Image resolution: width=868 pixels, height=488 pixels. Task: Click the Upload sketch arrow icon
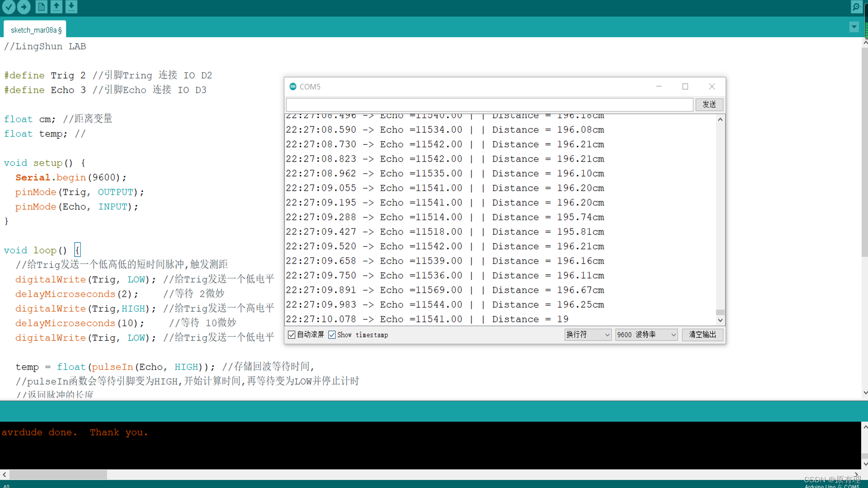pyautogui.click(x=24, y=7)
